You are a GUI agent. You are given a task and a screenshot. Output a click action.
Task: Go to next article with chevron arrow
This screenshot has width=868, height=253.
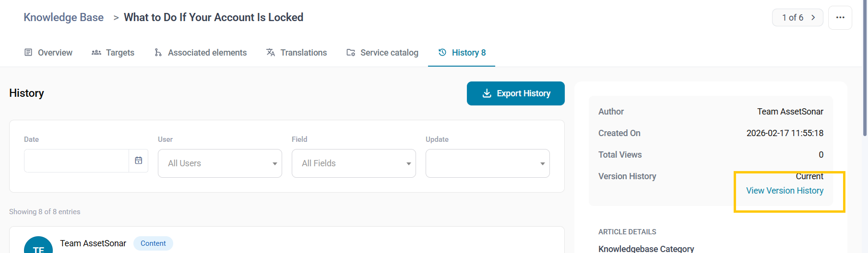[x=813, y=18]
